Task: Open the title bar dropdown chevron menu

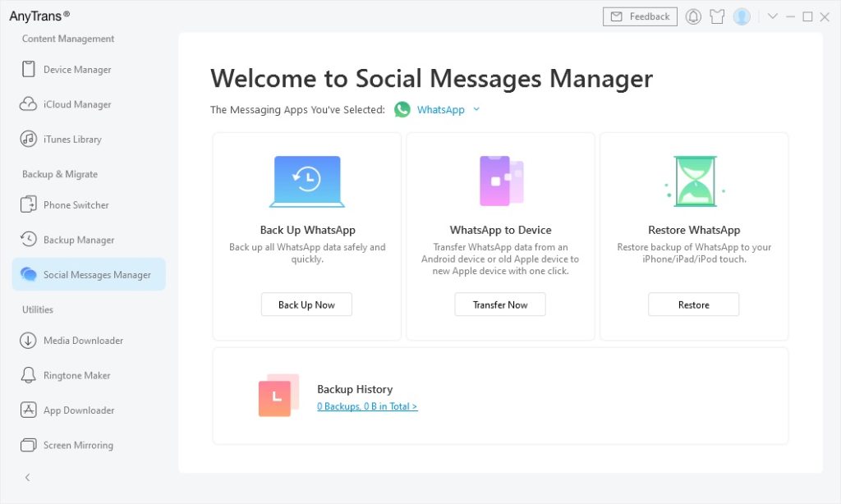Action: tap(772, 16)
